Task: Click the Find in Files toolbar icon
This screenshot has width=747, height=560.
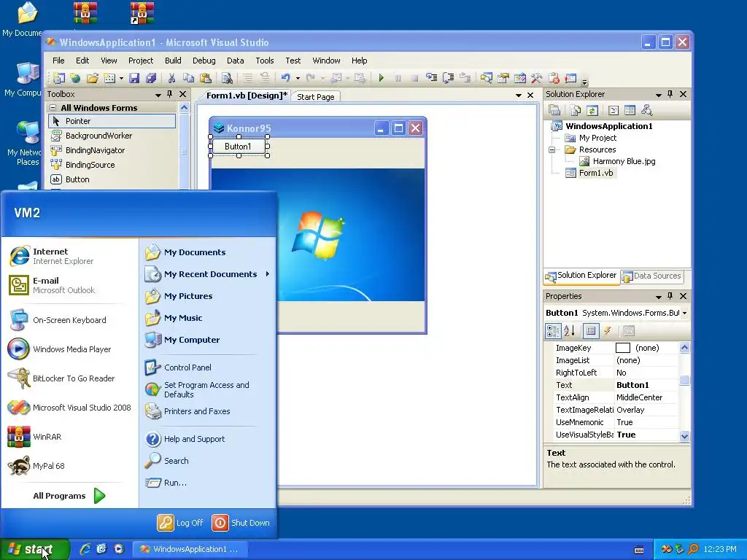Action: pyautogui.click(x=227, y=78)
